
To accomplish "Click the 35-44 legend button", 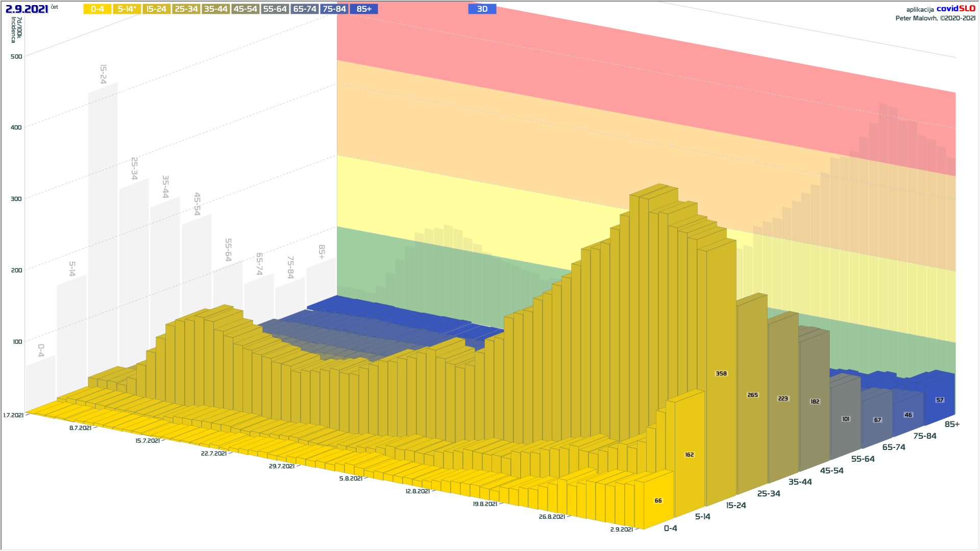I will (x=215, y=9).
